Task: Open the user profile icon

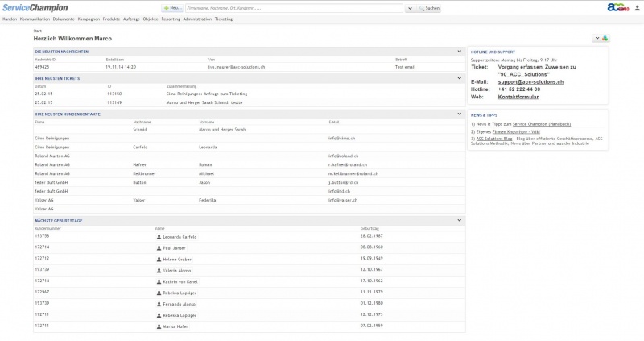Action: coord(637,8)
